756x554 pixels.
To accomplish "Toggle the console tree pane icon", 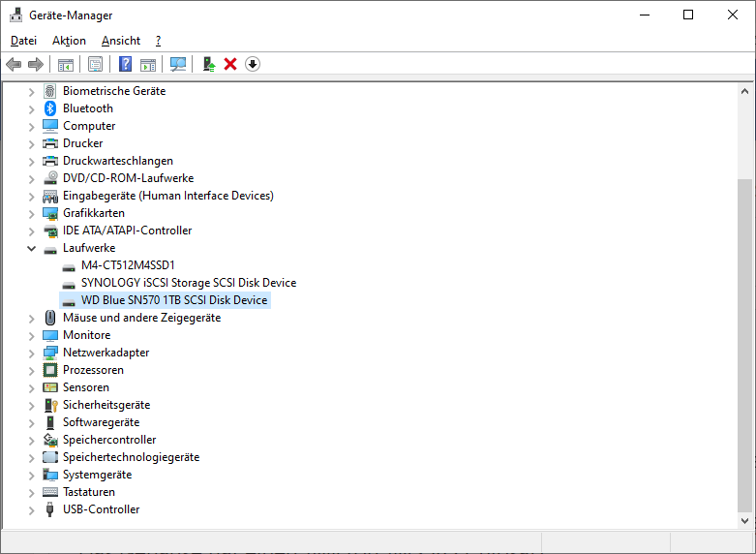I will [66, 64].
